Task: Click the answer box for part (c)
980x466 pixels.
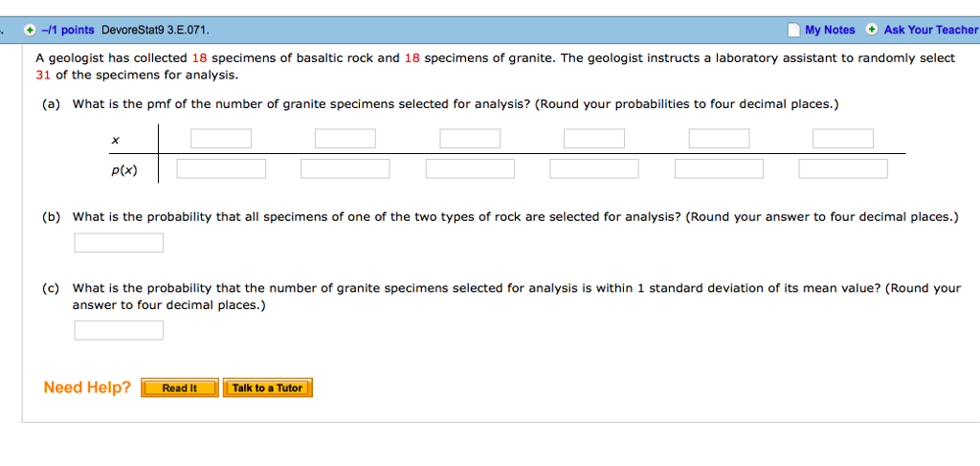Action: coord(119,331)
